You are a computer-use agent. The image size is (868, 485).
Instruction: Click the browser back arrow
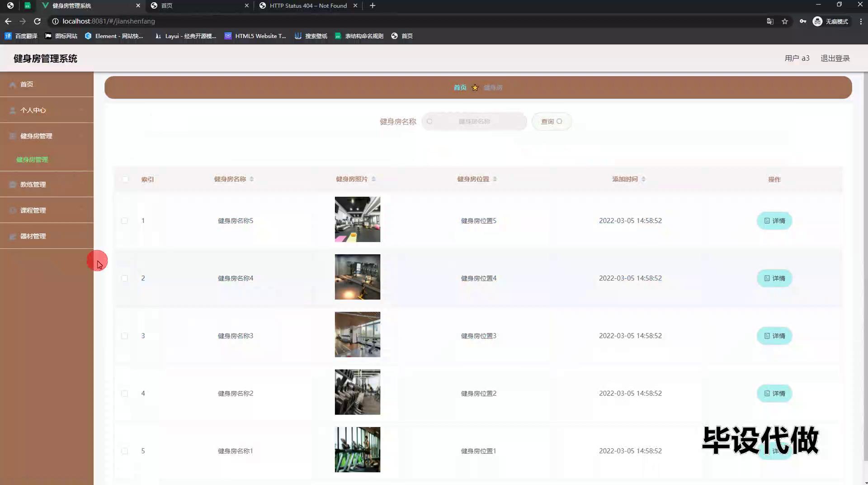coord(8,21)
